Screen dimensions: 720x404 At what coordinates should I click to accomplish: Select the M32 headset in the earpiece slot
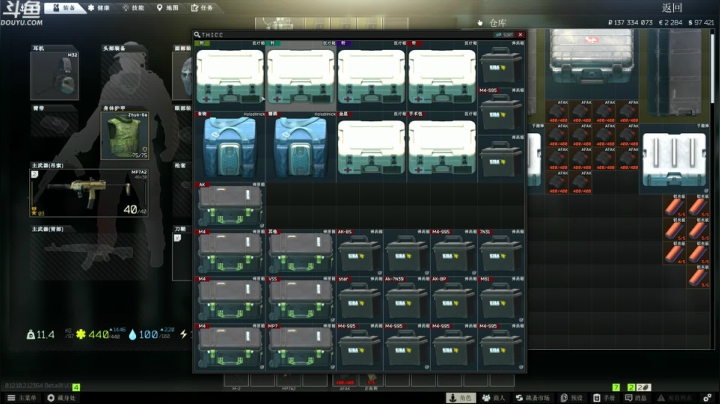[55, 76]
